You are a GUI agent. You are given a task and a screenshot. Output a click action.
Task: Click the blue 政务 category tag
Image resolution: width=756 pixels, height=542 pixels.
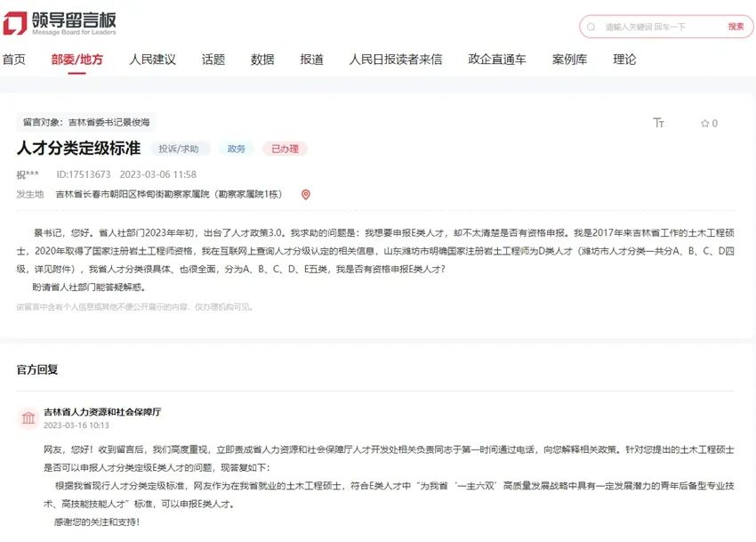pos(237,149)
